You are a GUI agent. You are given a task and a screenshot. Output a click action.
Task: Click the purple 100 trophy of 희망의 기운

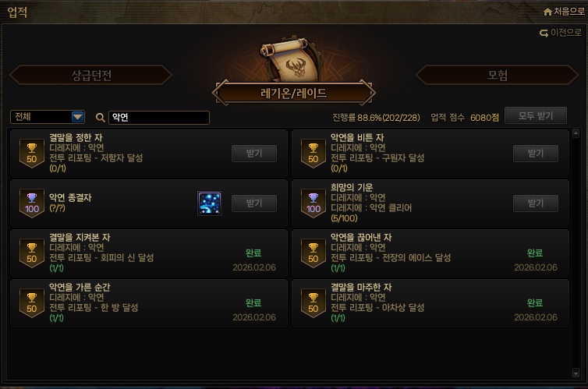tap(313, 203)
